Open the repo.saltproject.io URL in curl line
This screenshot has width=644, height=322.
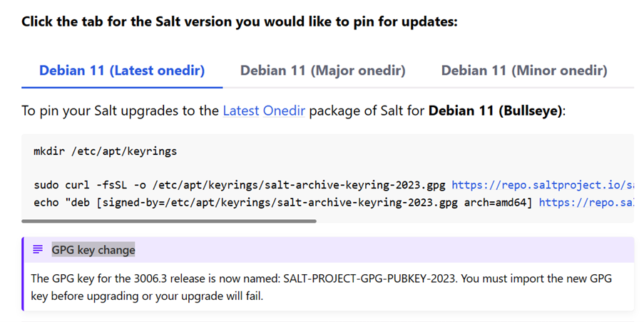(542, 186)
